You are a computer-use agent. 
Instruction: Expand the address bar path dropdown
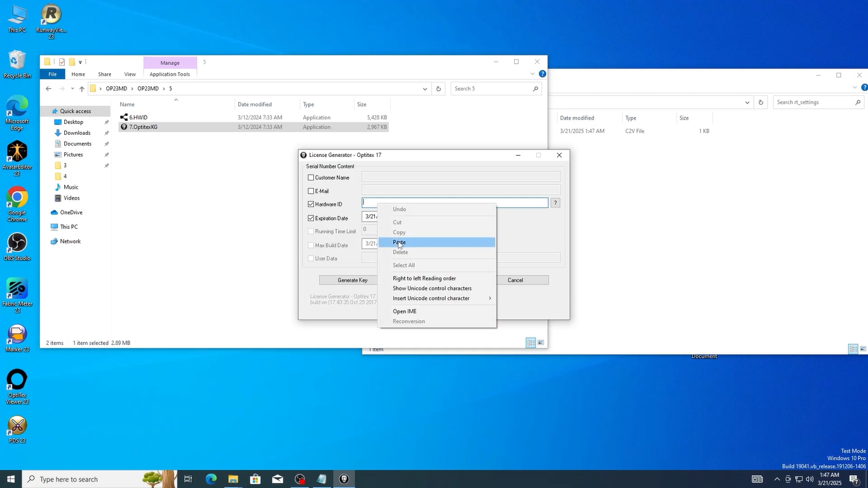tap(424, 89)
